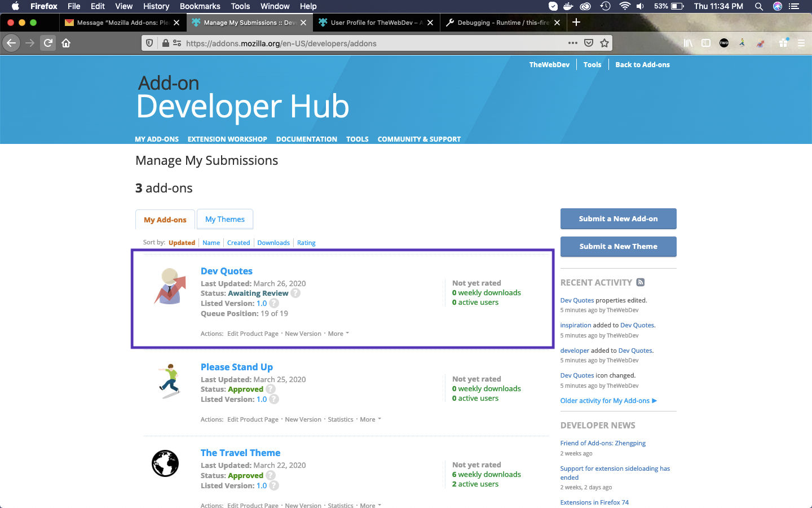Click the browser Back arrow button
This screenshot has width=812, height=508.
point(11,43)
